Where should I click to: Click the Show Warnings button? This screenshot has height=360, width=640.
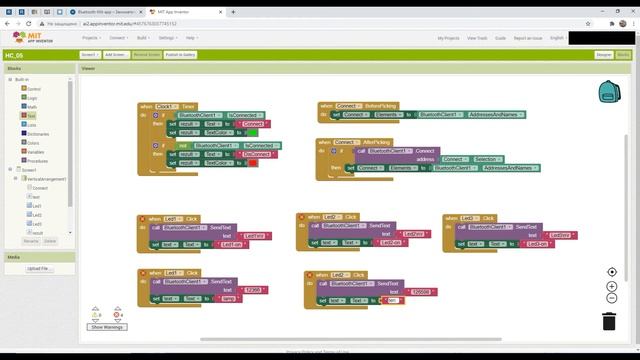pos(107,327)
